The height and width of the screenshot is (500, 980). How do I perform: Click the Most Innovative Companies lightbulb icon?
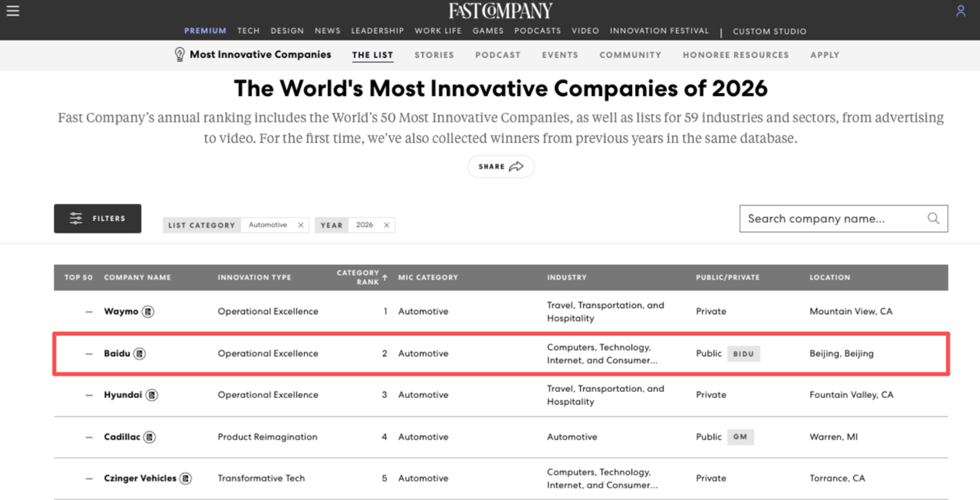(180, 54)
